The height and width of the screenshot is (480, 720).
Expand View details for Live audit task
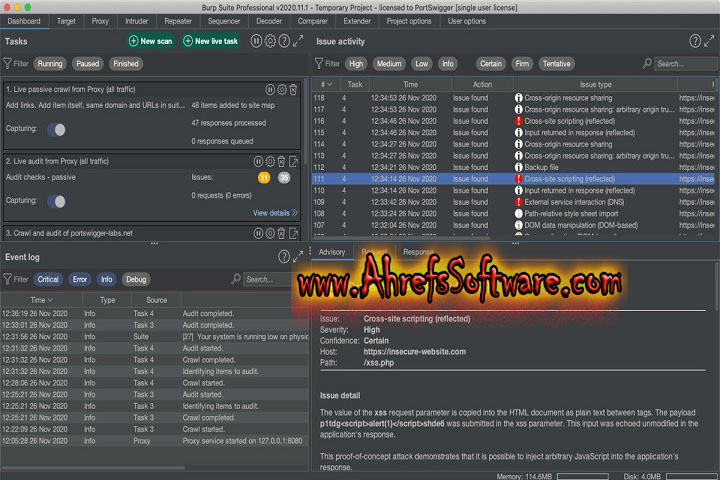[x=275, y=213]
